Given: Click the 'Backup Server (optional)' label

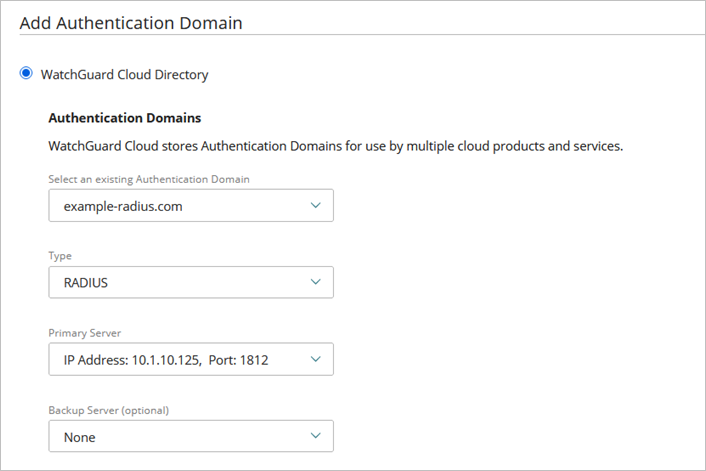Looking at the screenshot, I should [109, 410].
